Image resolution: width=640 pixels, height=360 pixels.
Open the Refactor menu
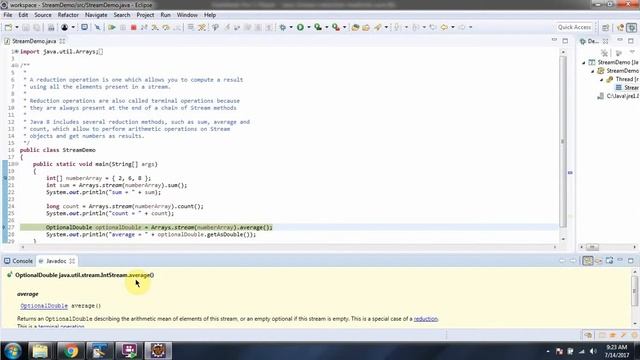(x=68, y=15)
